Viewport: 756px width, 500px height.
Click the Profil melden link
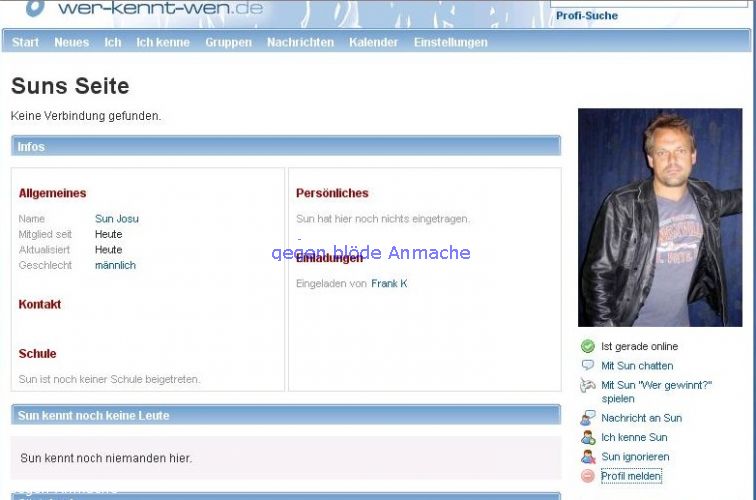click(631, 476)
